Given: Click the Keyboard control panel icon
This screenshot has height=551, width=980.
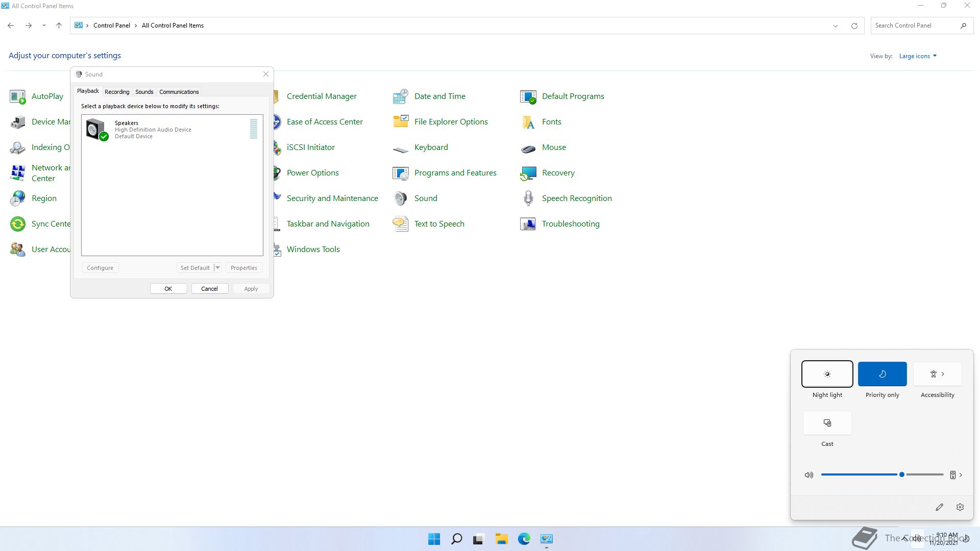Looking at the screenshot, I should 401,148.
